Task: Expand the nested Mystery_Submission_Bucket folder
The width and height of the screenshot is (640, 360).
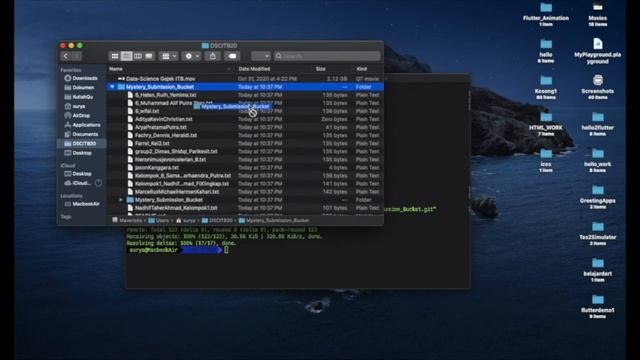Action: pyautogui.click(x=121, y=200)
